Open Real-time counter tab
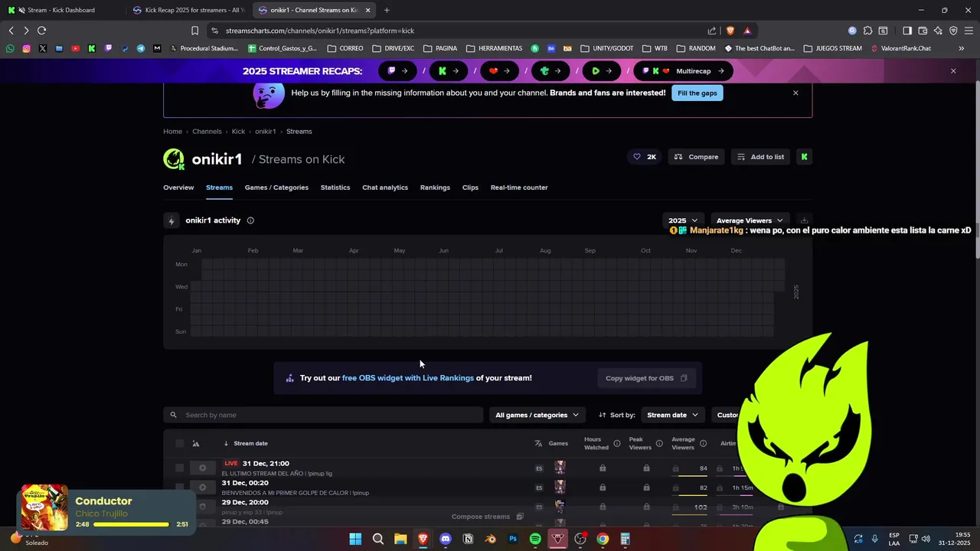The height and width of the screenshot is (551, 980). pyautogui.click(x=519, y=187)
